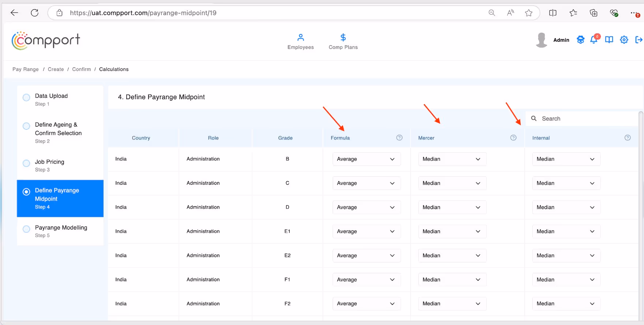Click the help icon in Mercer column header
Screen dimensions: 644x325
click(x=513, y=138)
